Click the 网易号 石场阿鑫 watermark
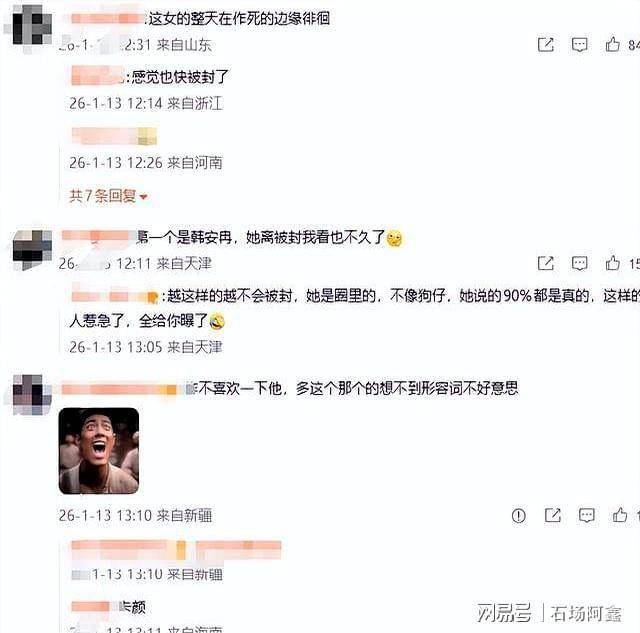 coord(549,613)
